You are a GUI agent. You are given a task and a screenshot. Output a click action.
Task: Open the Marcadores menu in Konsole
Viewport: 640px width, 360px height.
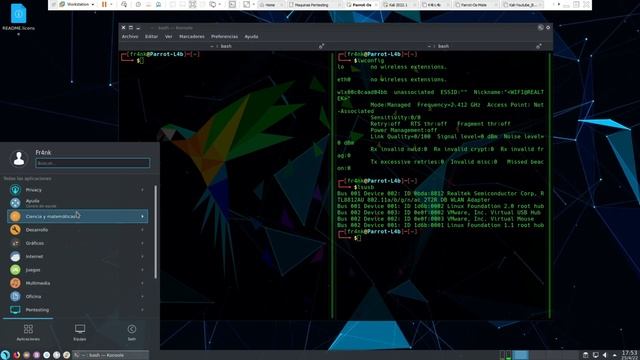pos(191,36)
